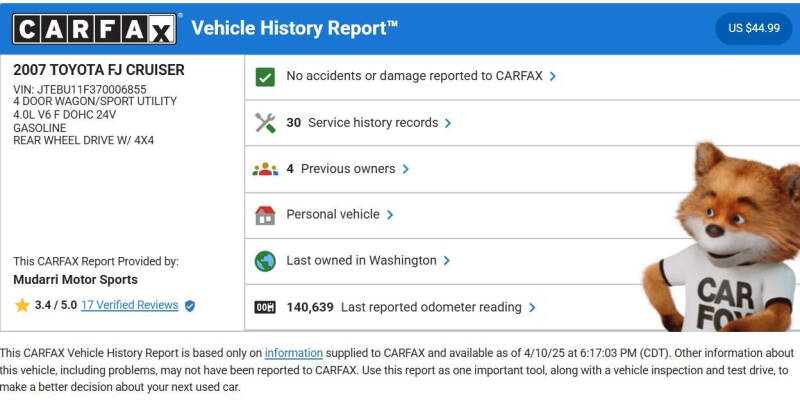Screen dimensions: 800x414
Task: Click the globe icon for last owned location
Action: pos(265,261)
